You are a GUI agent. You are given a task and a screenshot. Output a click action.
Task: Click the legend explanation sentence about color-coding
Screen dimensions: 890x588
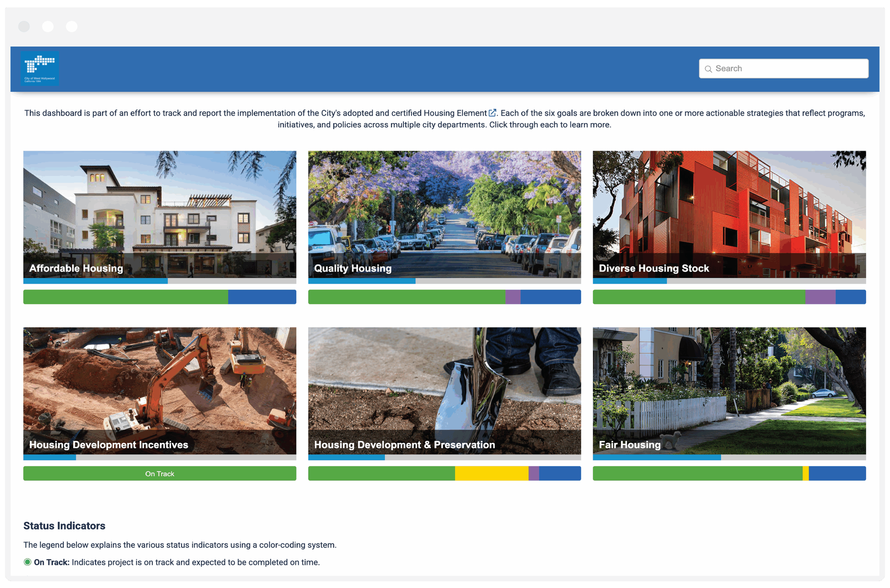tap(180, 545)
